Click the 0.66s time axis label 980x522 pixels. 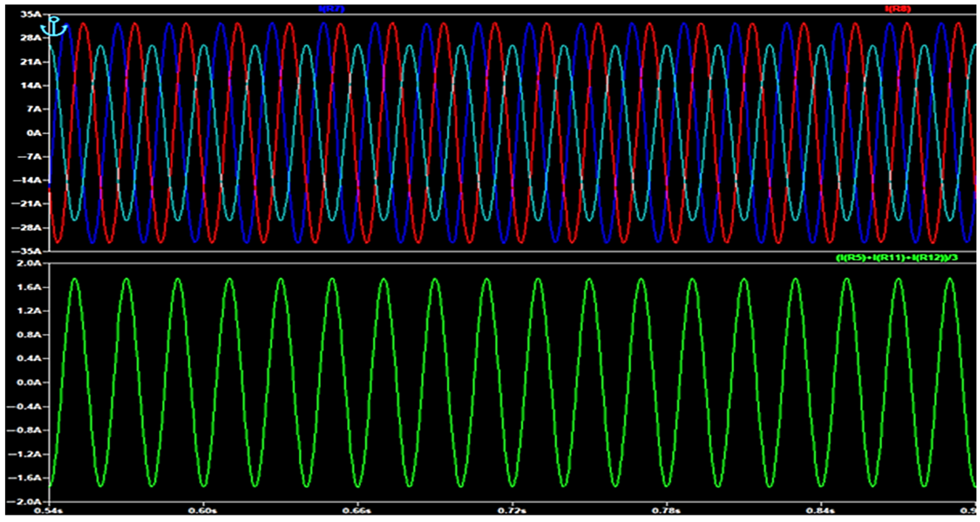click(357, 511)
